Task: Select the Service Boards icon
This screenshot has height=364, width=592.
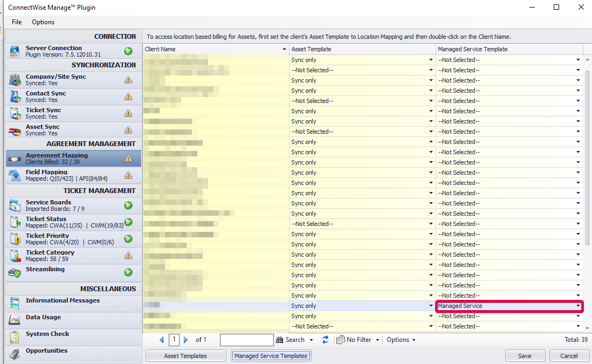Action: point(15,205)
